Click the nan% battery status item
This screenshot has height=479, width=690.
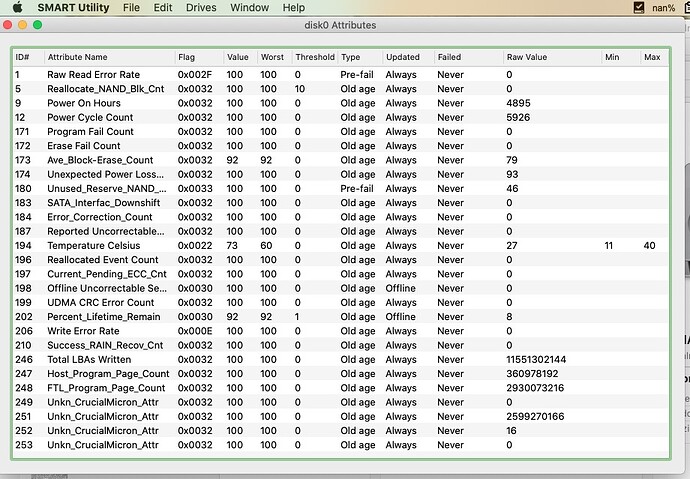pyautogui.click(x=663, y=8)
